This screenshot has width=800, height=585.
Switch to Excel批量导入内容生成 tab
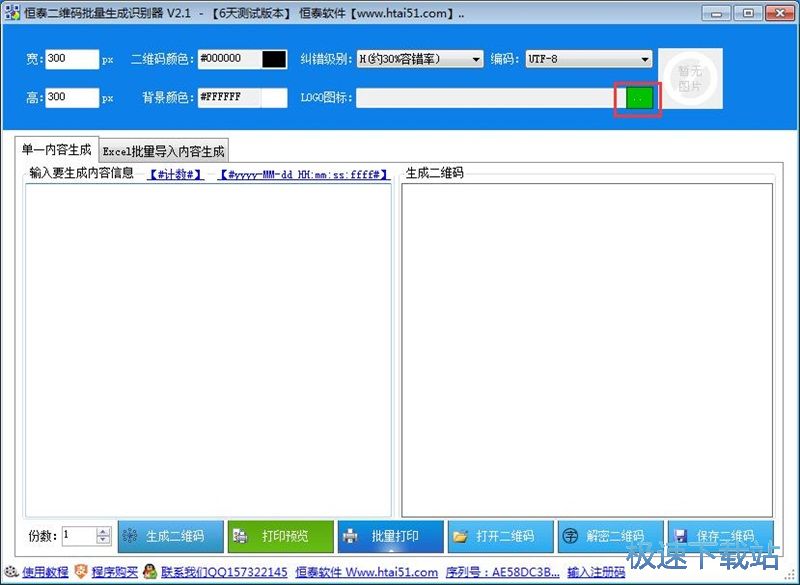click(163, 151)
